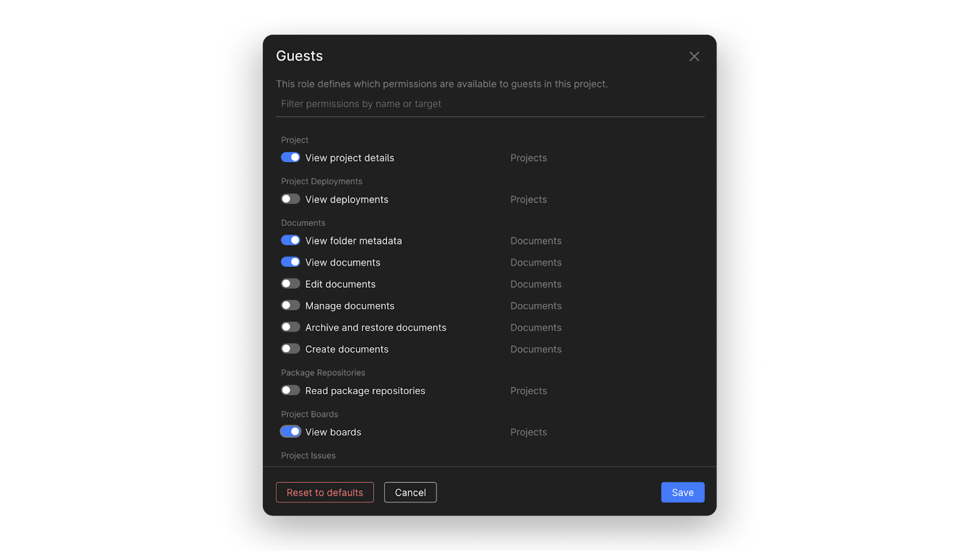Turn off View folder metadata permission
This screenshot has height=551, width=980.
click(290, 241)
